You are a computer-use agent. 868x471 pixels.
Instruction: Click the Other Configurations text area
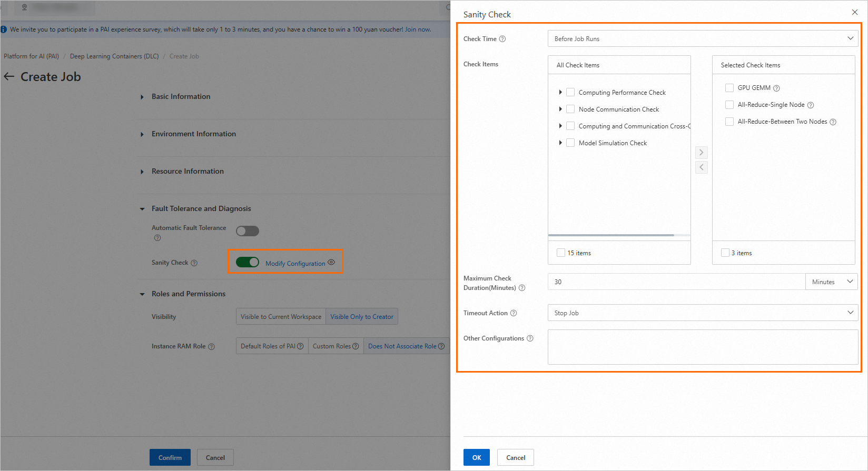(703, 347)
